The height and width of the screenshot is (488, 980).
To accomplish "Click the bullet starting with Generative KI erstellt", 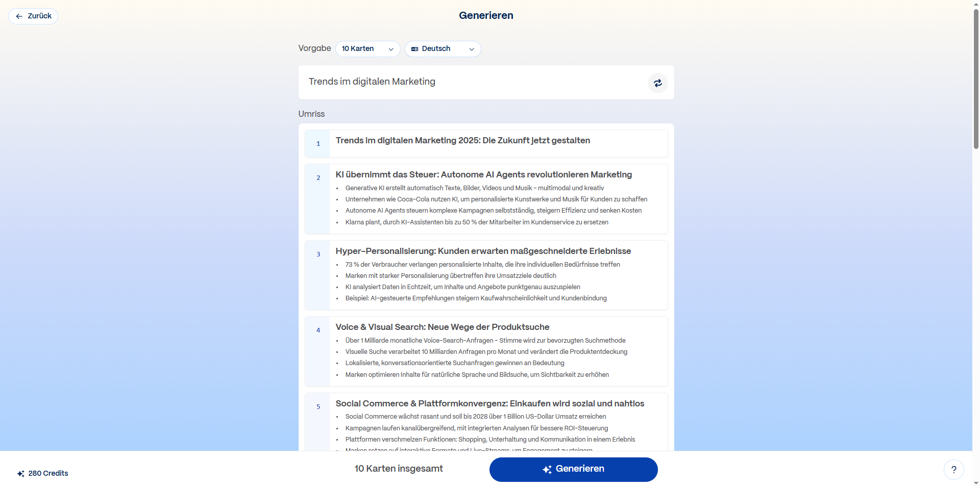I will point(474,188).
